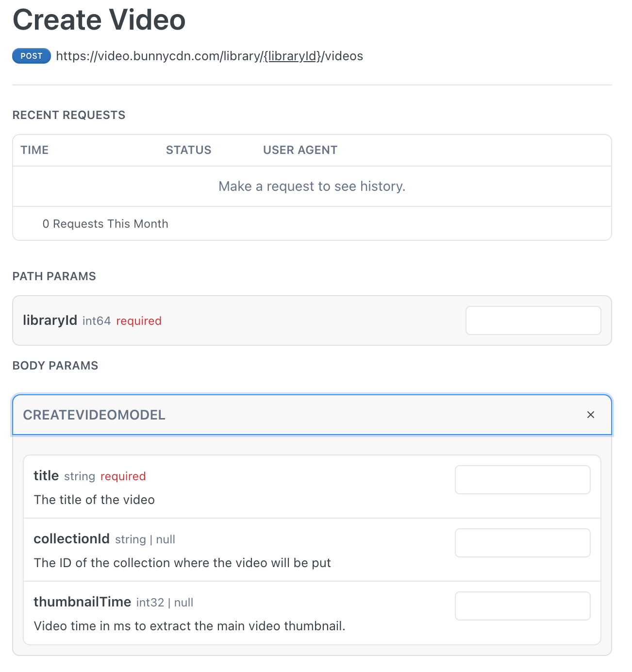This screenshot has width=632, height=672.
Task: Click the POST method badge
Action: pyautogui.click(x=31, y=56)
